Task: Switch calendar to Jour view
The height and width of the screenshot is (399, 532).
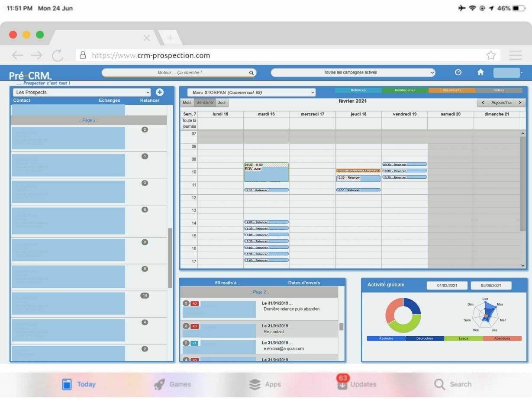Action: tap(222, 103)
